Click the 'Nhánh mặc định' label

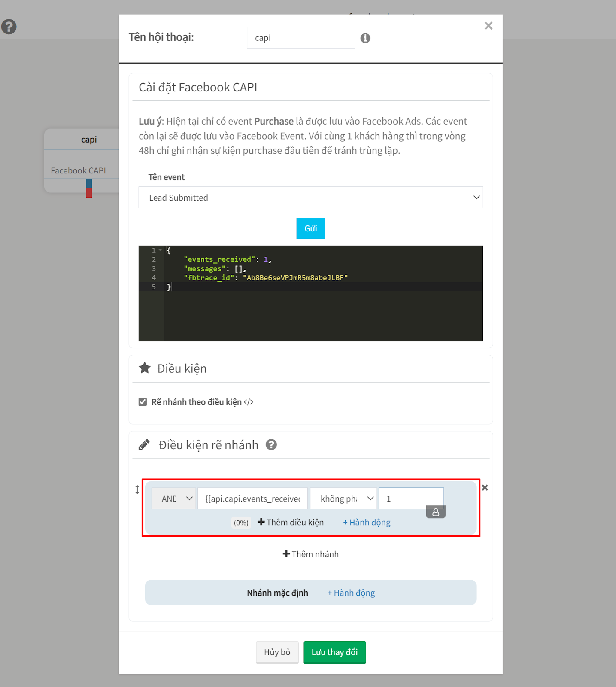click(x=277, y=593)
